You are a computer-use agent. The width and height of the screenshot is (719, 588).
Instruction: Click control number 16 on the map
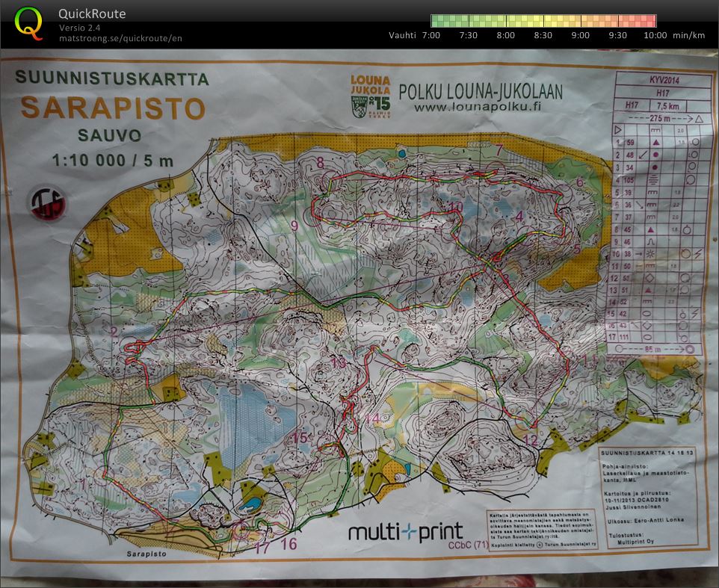(288, 544)
